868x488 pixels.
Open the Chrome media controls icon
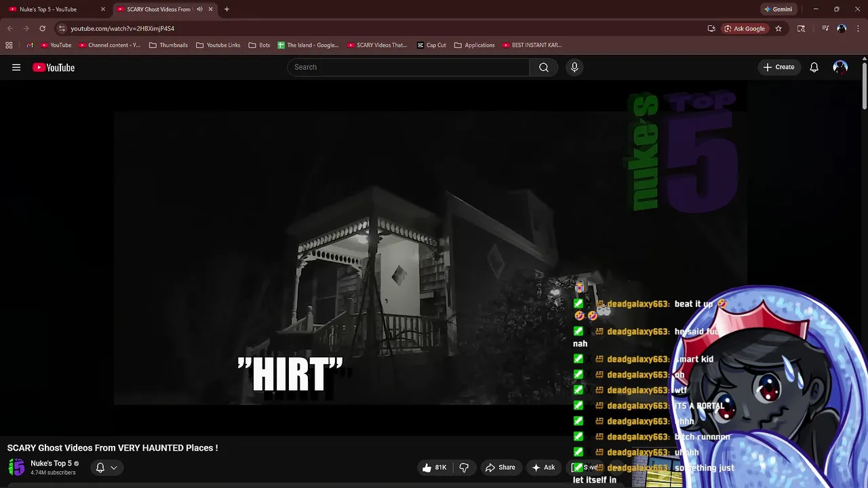825,28
